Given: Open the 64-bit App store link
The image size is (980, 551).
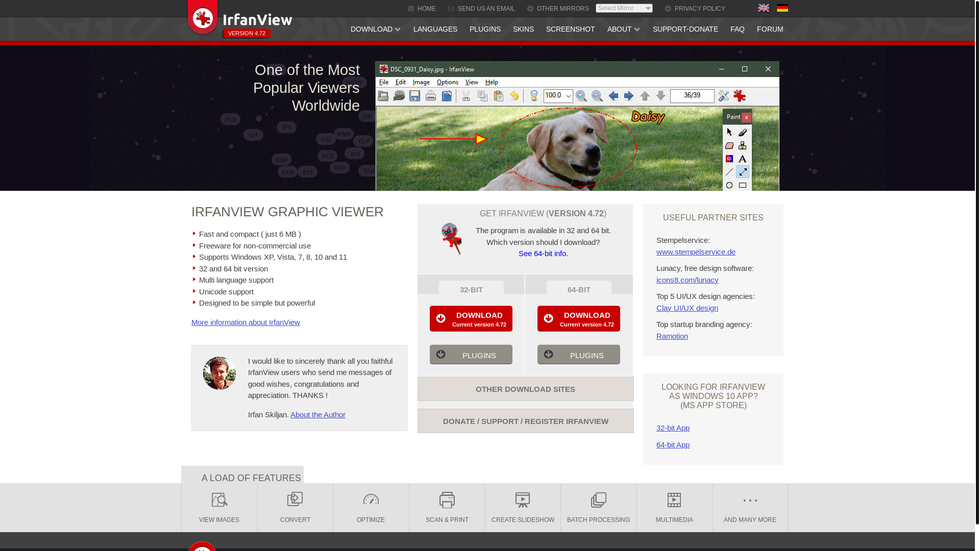Looking at the screenshot, I should click(673, 445).
